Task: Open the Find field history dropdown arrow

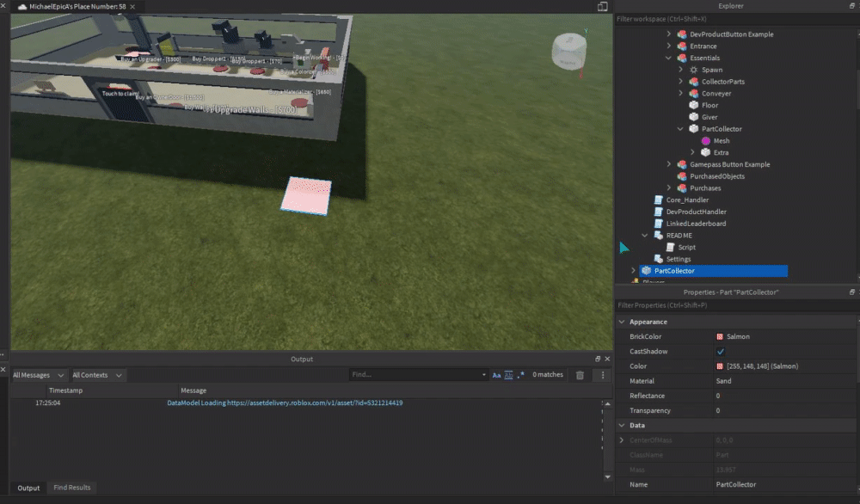Action: coord(483,375)
